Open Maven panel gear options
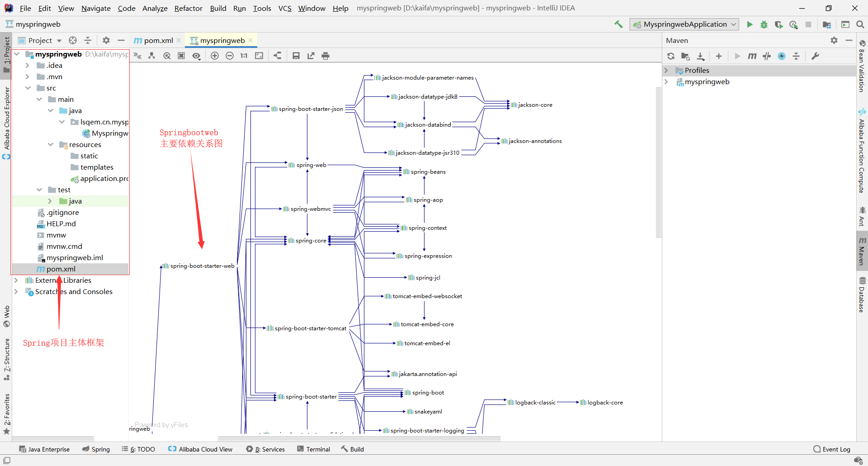 coord(834,40)
